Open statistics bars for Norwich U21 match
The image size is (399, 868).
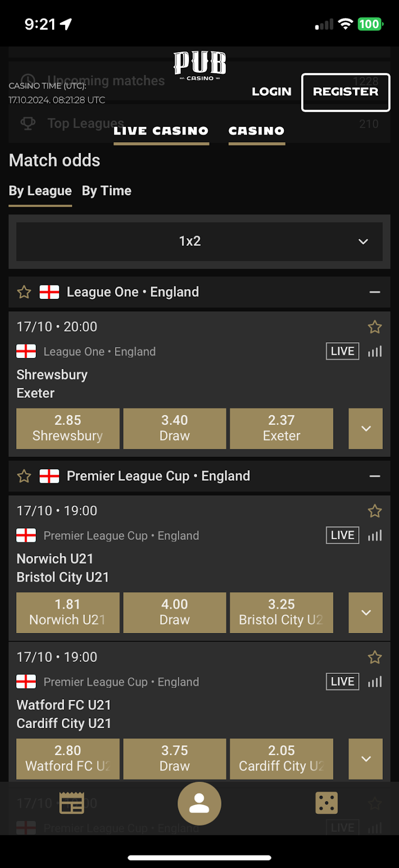375,535
